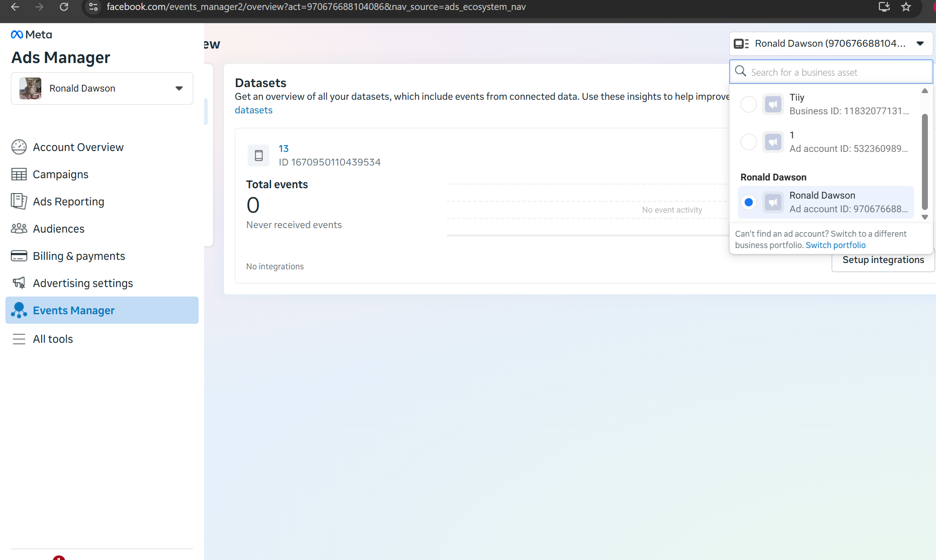This screenshot has height=560, width=936.
Task: Select radio button for ad account 1
Action: click(x=748, y=142)
